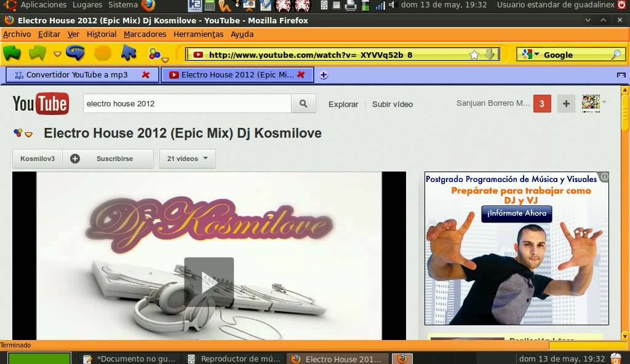
Task: Reload the page with the blue swirl icon
Action: click(76, 53)
